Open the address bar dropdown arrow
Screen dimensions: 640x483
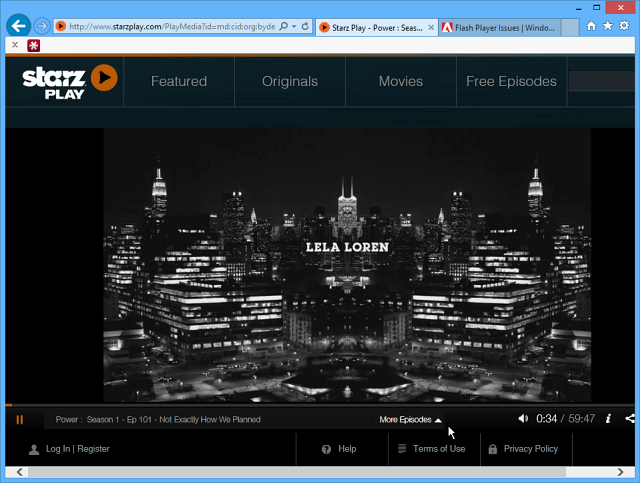(x=294, y=27)
